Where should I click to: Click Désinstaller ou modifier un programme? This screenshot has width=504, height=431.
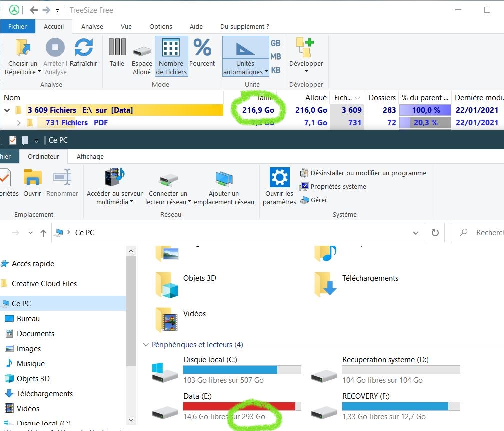(x=368, y=173)
